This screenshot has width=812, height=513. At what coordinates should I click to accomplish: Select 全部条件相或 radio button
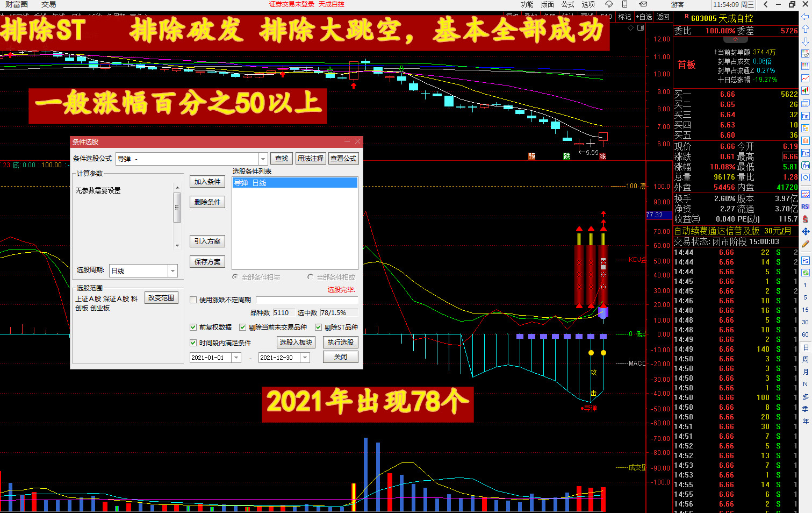(310, 277)
